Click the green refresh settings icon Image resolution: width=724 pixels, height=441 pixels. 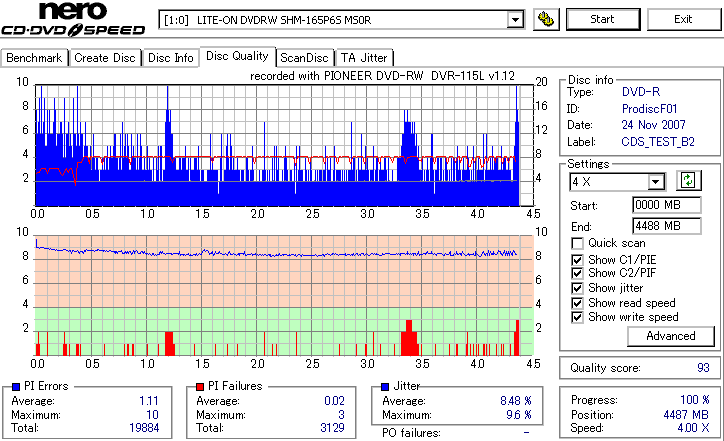pos(688,180)
